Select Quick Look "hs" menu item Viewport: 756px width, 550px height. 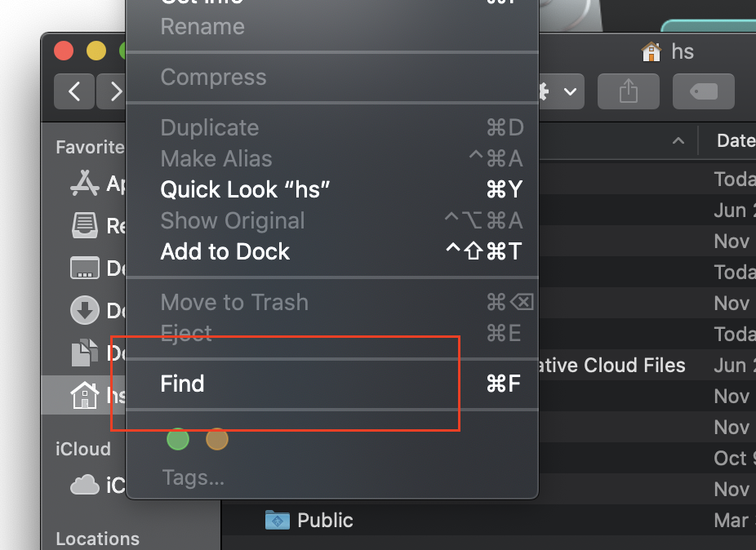pos(245,189)
